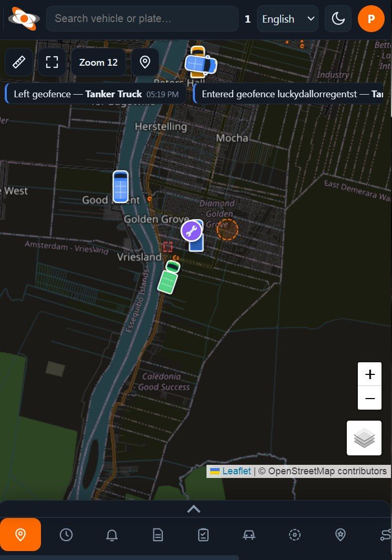Select the ruler measure tool
392x560 pixels.
(x=19, y=62)
